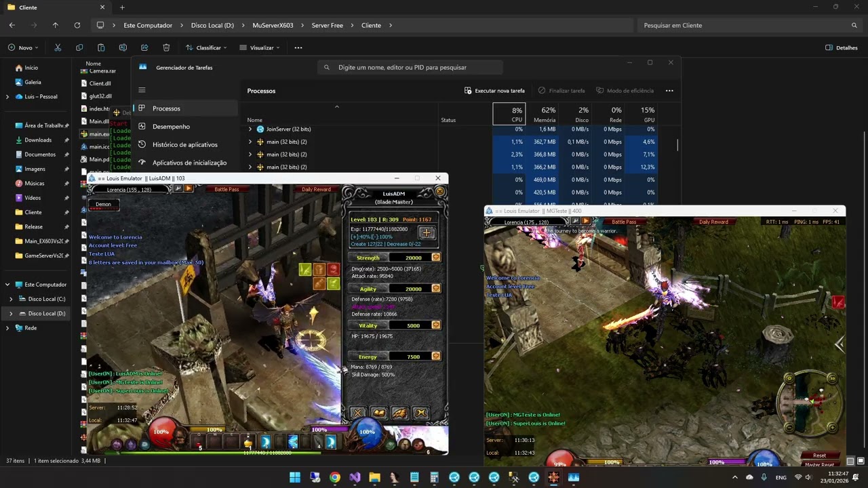
Task: Open the Visualizar view dropdown
Action: [x=261, y=47]
